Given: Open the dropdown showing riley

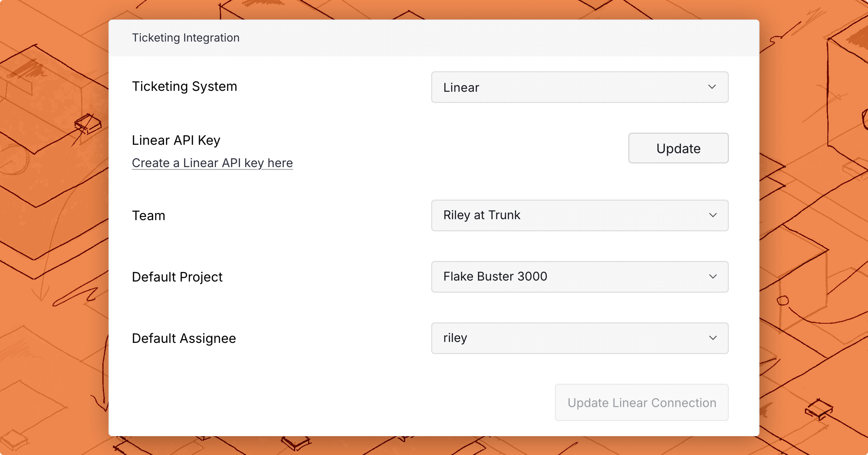Looking at the screenshot, I should click(x=573, y=338).
